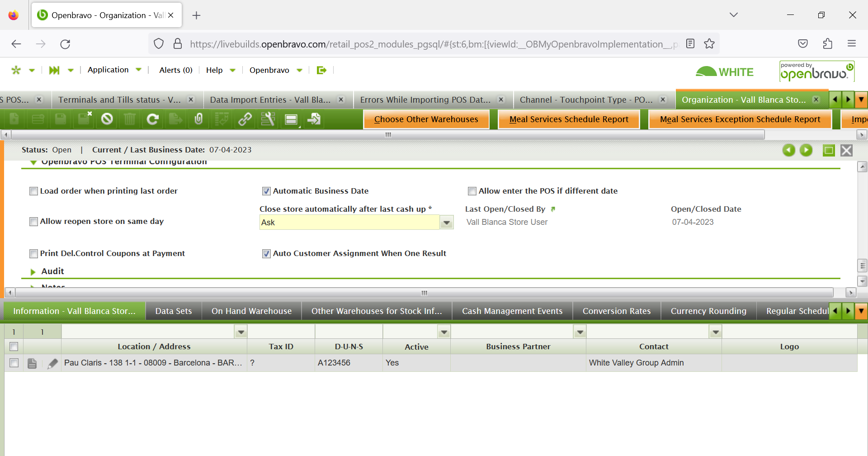Check Allow reopen store on same day
The width and height of the screenshot is (868, 456).
pos(33,222)
